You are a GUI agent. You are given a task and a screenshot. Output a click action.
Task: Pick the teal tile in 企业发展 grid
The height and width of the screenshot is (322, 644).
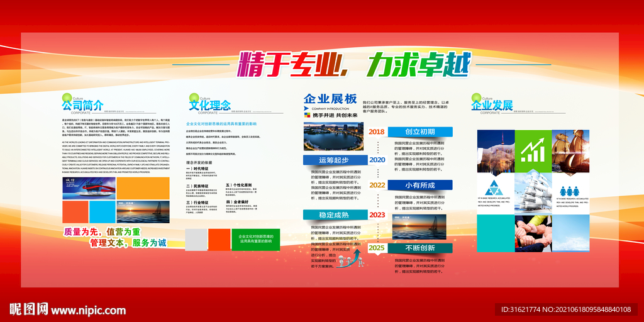click(x=496, y=233)
